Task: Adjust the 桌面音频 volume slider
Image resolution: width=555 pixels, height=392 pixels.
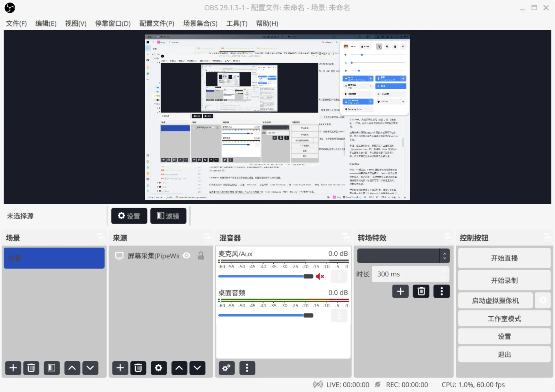Action: pyautogui.click(x=308, y=315)
